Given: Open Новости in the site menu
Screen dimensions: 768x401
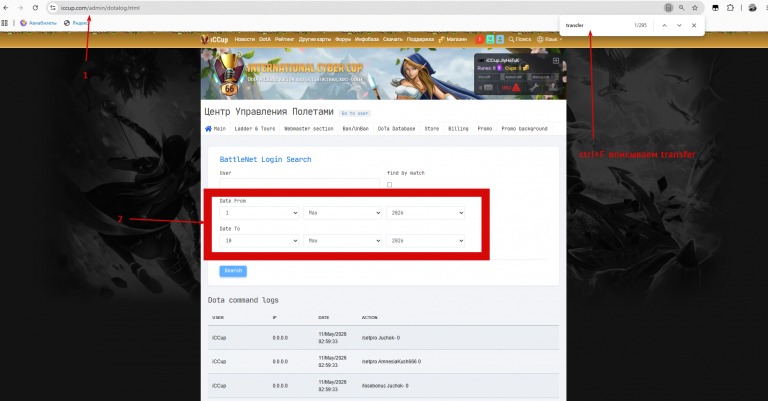Looking at the screenshot, I should pos(244,39).
